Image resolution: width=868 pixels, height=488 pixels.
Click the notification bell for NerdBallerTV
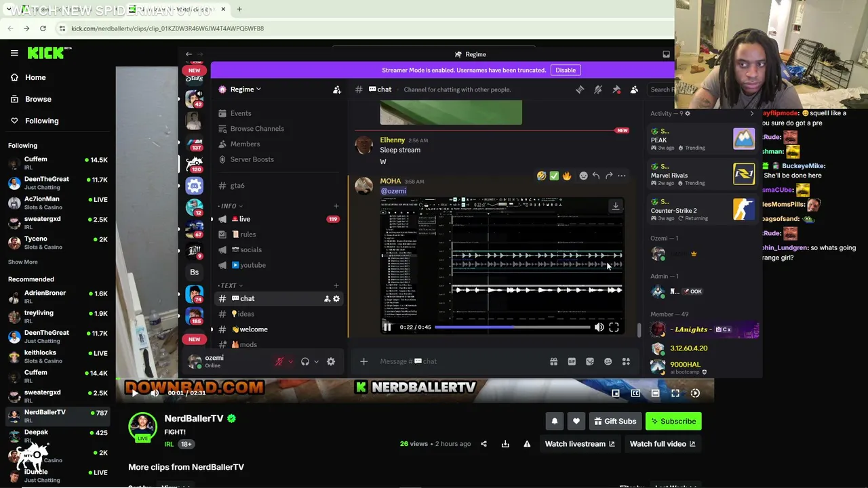click(x=555, y=422)
